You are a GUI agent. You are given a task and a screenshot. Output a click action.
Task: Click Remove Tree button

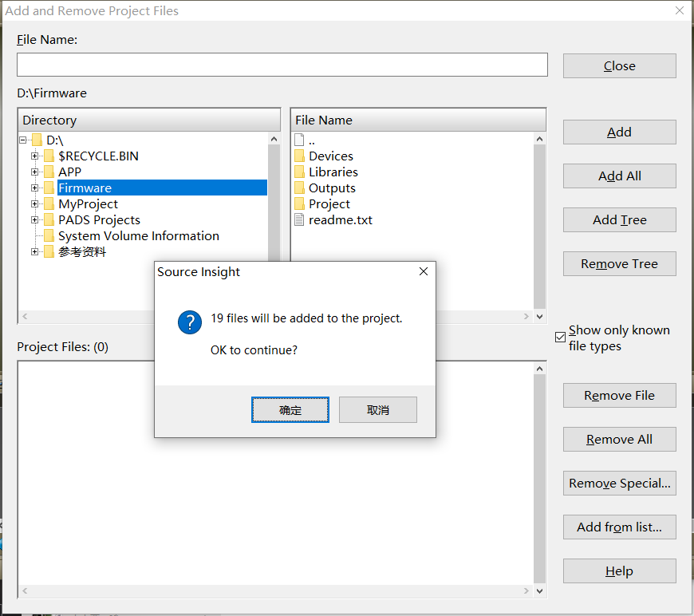pos(619,263)
